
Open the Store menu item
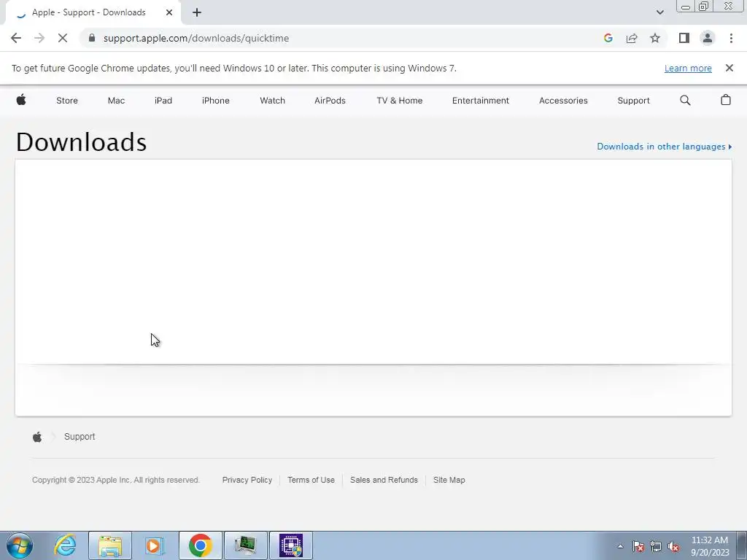(66, 101)
